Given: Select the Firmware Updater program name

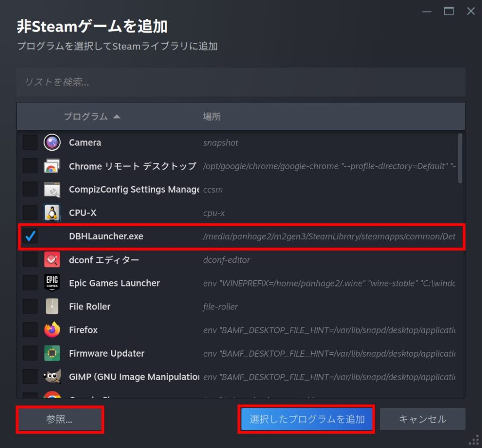Looking at the screenshot, I should pyautogui.click(x=106, y=353).
